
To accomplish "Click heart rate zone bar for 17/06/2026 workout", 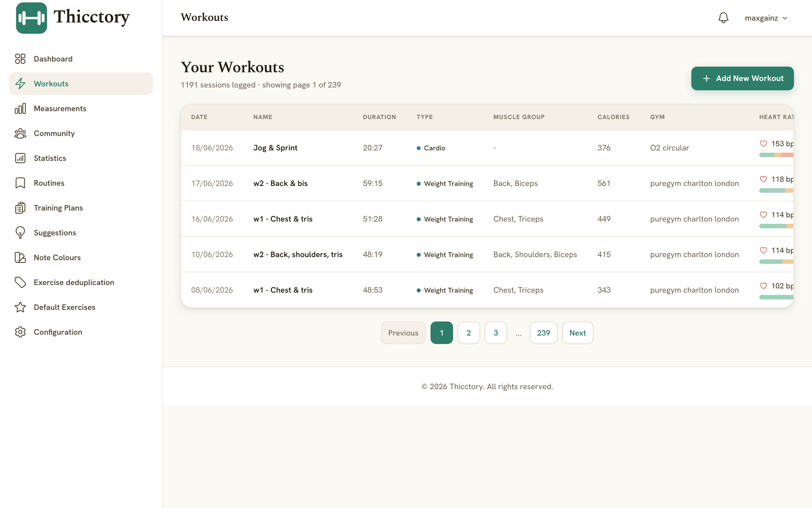I will [776, 191].
